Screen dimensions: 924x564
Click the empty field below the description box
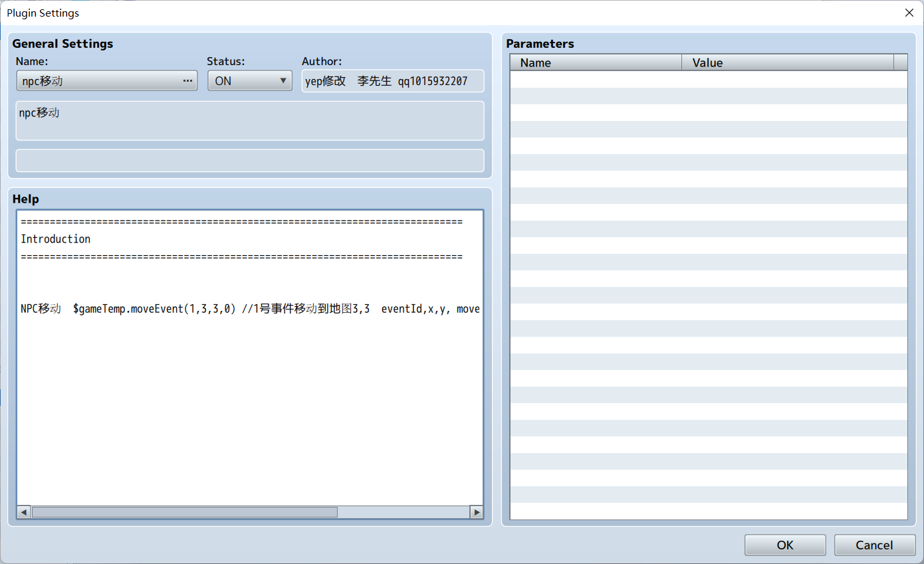coord(250,161)
